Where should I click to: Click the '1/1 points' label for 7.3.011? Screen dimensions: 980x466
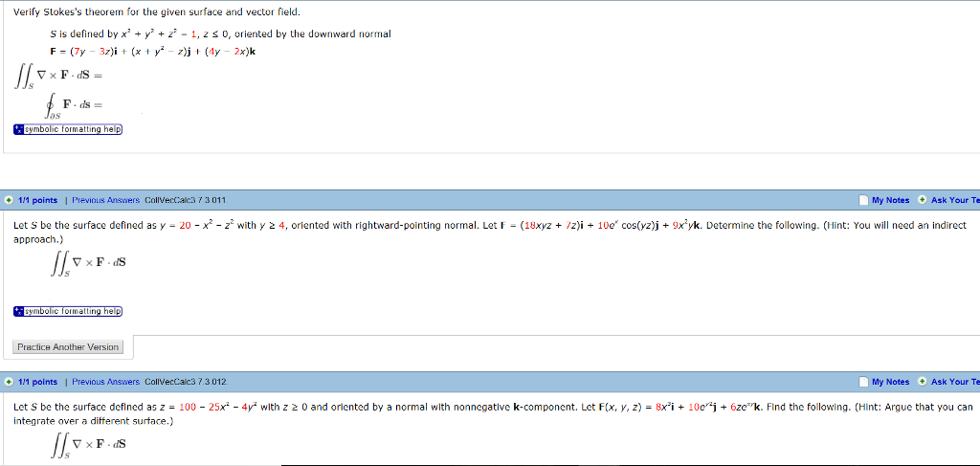[x=37, y=201]
